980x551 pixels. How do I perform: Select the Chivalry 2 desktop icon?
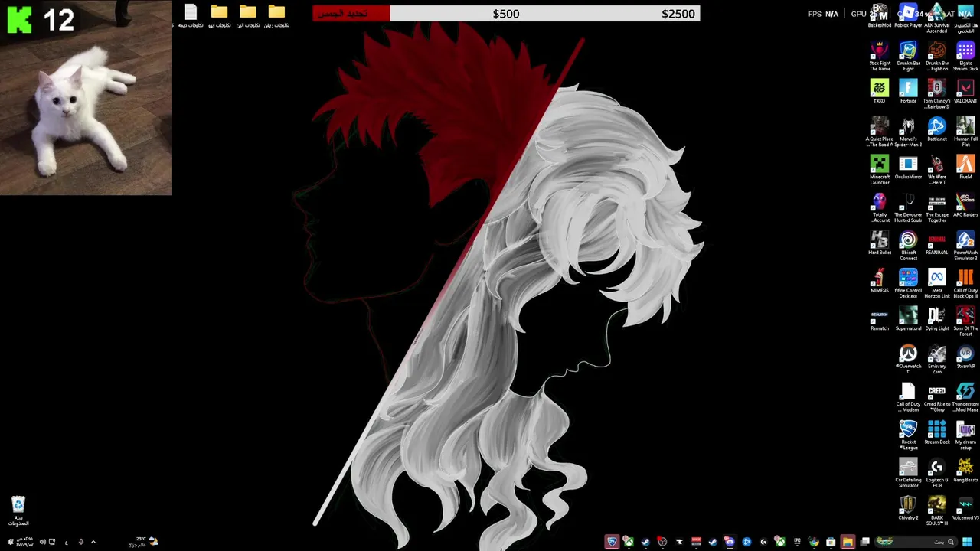click(x=908, y=509)
